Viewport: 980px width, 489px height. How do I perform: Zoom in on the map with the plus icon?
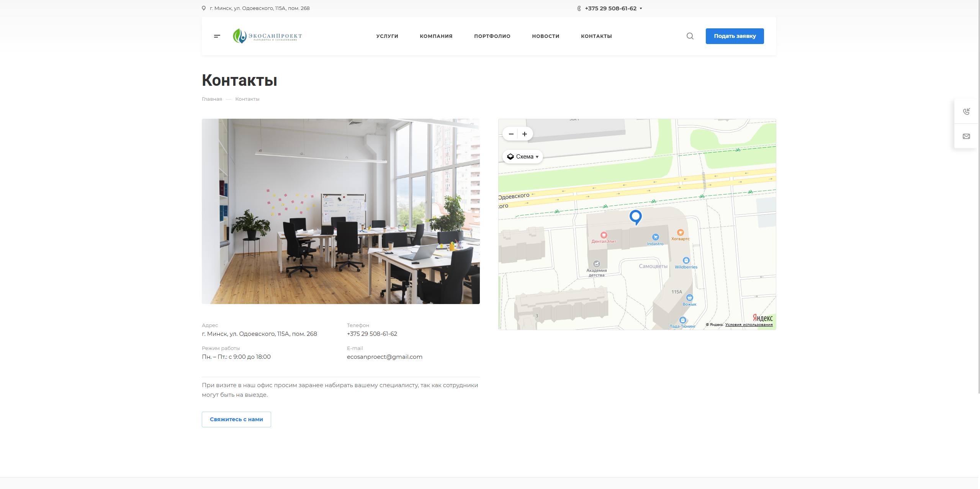pyautogui.click(x=524, y=134)
